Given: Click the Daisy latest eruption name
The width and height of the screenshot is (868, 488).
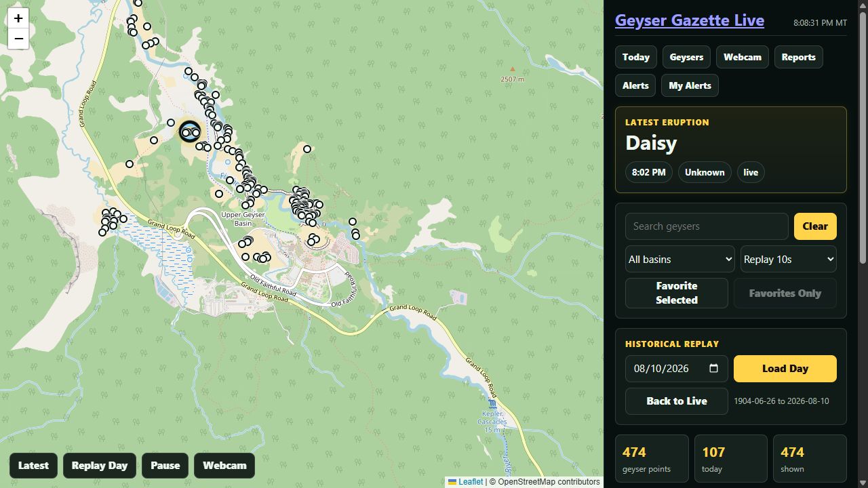Looking at the screenshot, I should click(x=651, y=143).
